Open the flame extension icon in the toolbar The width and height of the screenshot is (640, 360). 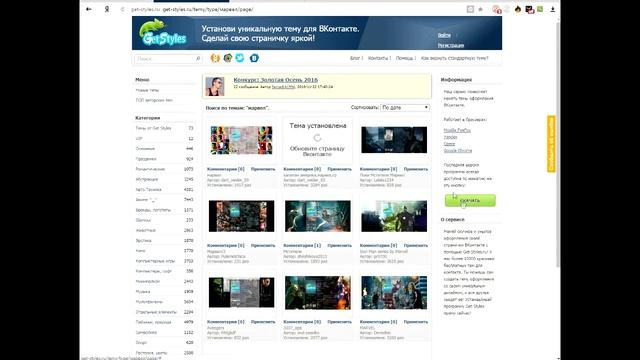[518, 9]
